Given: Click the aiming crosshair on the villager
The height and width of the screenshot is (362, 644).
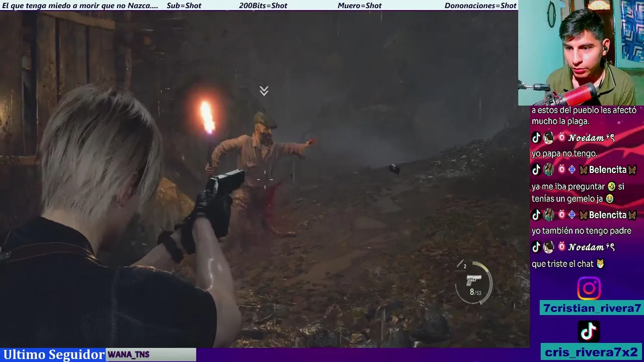Looking at the screenshot, I should [x=265, y=179].
